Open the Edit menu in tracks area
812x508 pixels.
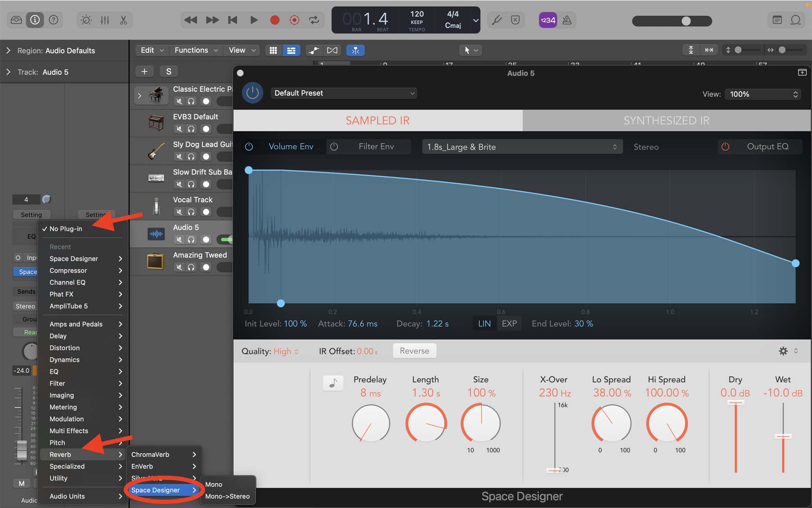coord(152,50)
